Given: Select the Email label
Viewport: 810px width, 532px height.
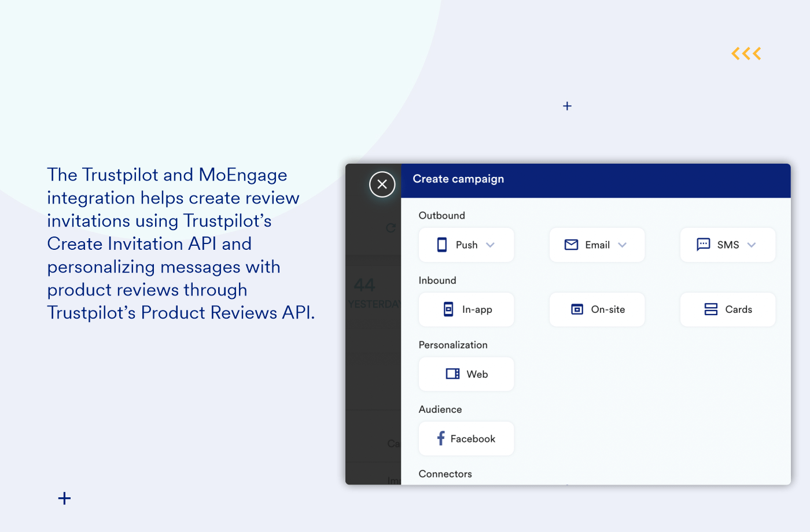Looking at the screenshot, I should click(x=598, y=245).
